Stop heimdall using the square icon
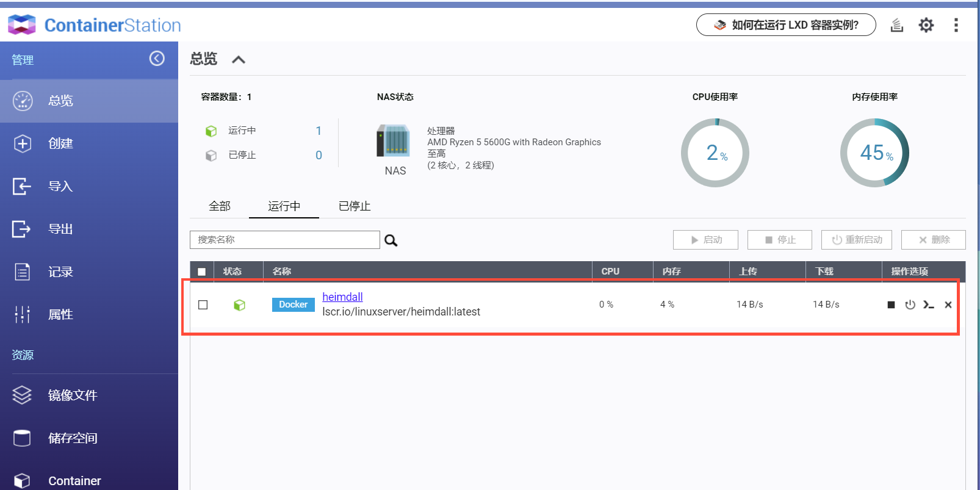Viewport: 980px width, 490px height. tap(891, 304)
